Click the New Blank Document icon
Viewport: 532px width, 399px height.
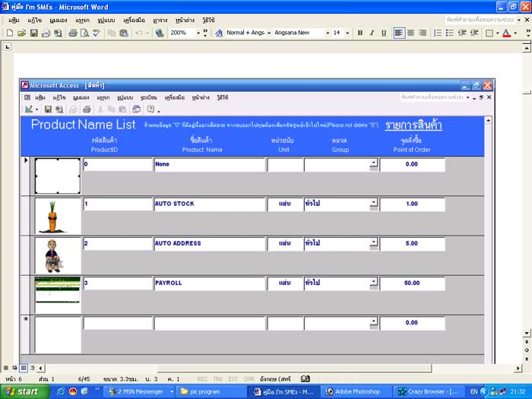[x=9, y=33]
